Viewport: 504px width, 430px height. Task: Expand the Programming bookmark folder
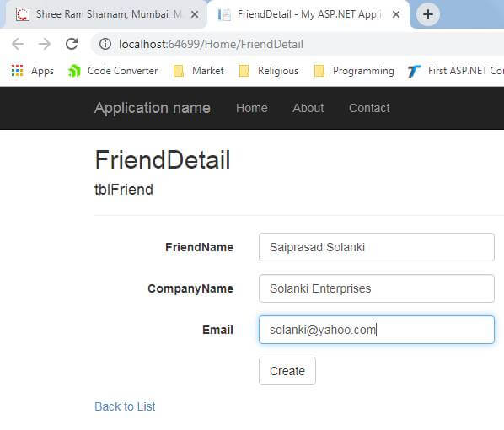354,71
